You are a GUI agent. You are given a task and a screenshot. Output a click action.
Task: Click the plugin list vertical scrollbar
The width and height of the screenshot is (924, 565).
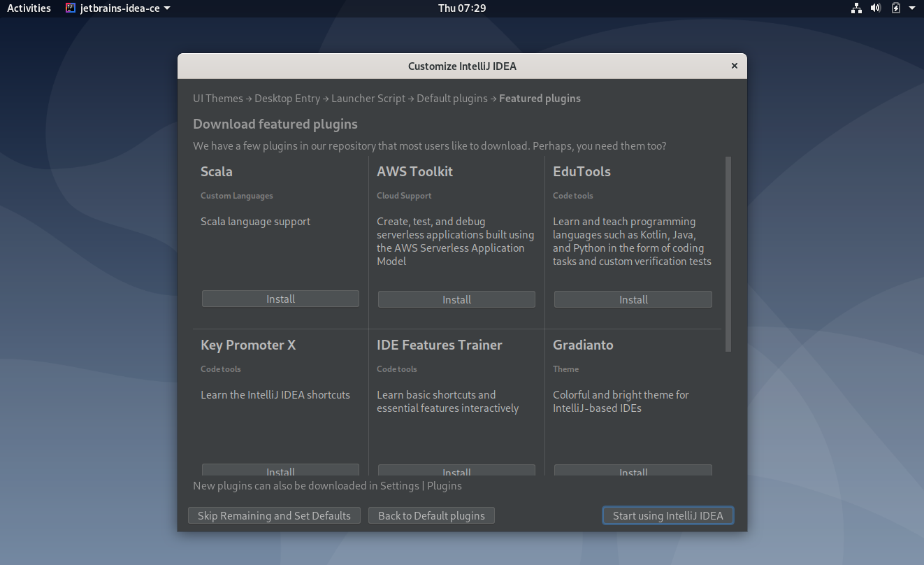click(728, 254)
